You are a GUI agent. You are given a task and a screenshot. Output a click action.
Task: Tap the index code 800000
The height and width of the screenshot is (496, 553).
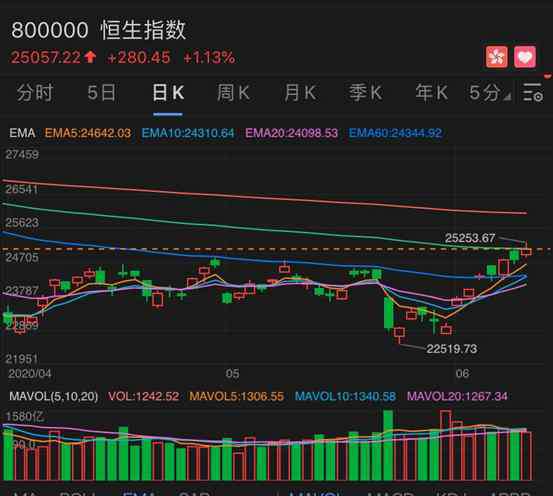point(50,30)
